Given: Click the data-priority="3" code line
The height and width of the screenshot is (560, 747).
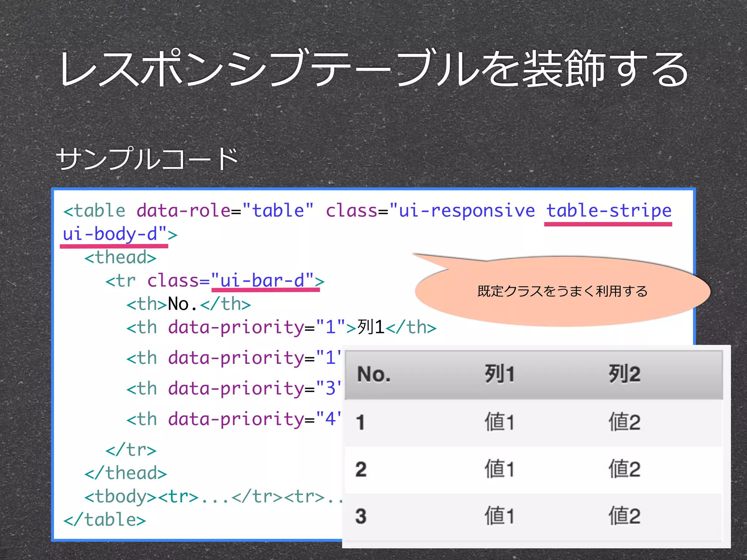Looking at the screenshot, I should coord(234,389).
